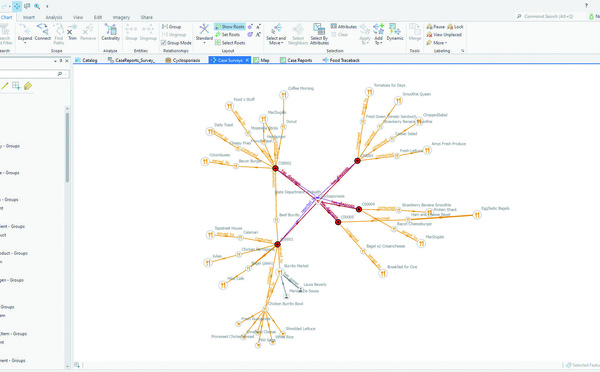Click the View Unplaced button
Viewport: 600px width, 372px height.
(x=444, y=35)
